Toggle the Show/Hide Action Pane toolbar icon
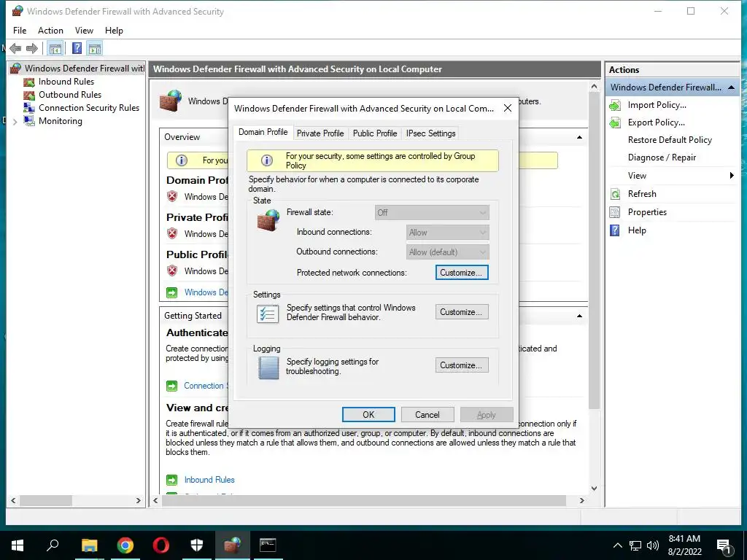The height and width of the screenshot is (560, 747). pos(95,49)
